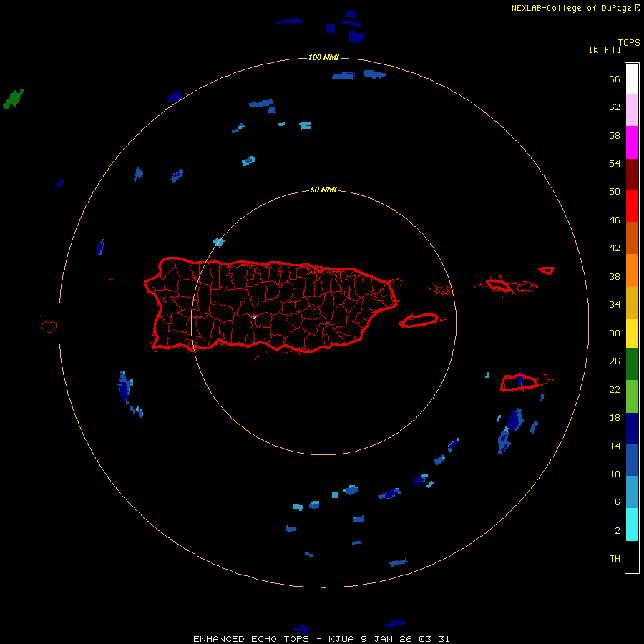Viewport: 644px width, 644px height.
Task: Select the 46 legend value
Action: (615, 220)
